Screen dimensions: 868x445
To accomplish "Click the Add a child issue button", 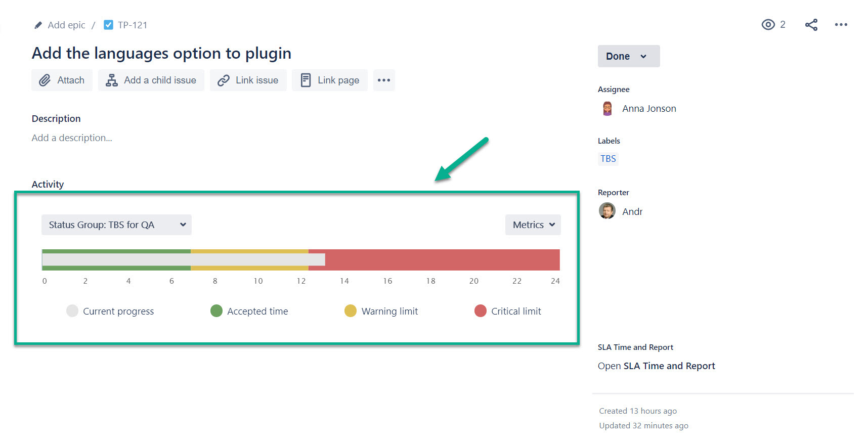I will point(151,80).
